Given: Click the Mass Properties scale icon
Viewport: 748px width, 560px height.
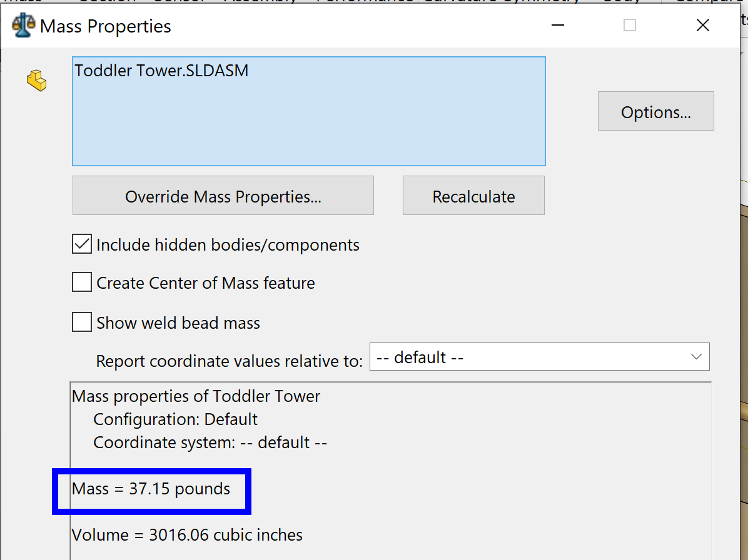Looking at the screenshot, I should pos(23,26).
